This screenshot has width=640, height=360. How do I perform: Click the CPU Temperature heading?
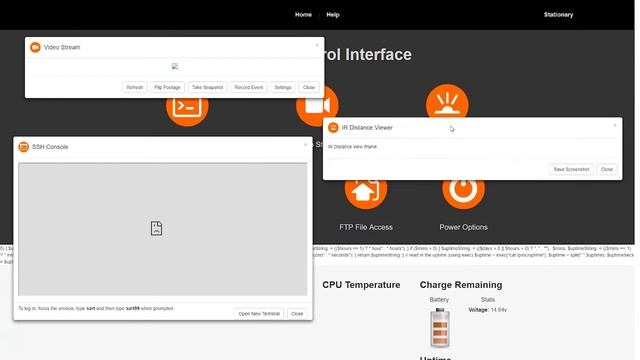coord(361,285)
